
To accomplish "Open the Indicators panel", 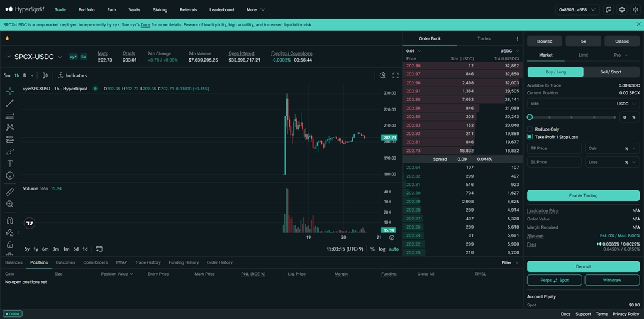I will pos(73,75).
